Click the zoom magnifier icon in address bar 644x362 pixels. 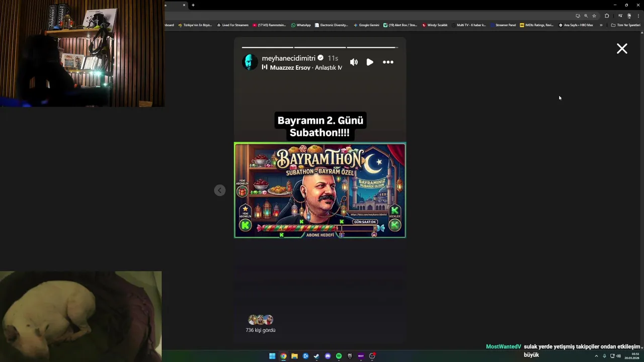pos(586,16)
